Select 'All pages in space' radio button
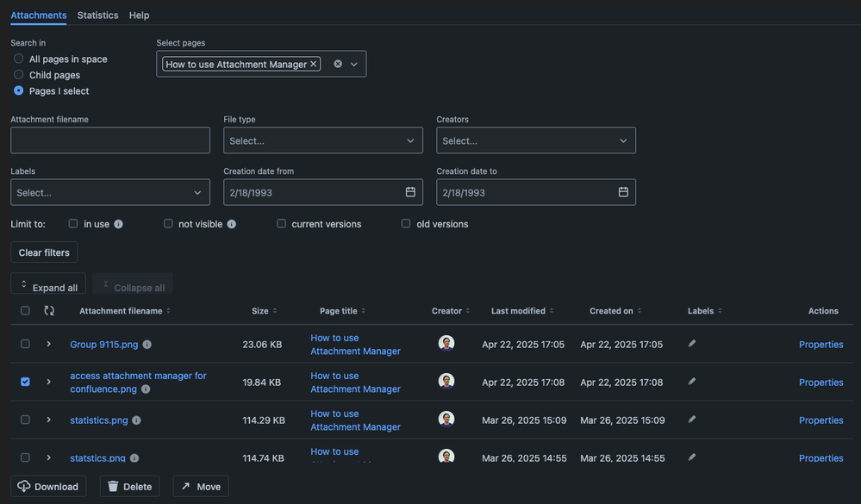The width and height of the screenshot is (861, 504). tap(19, 59)
